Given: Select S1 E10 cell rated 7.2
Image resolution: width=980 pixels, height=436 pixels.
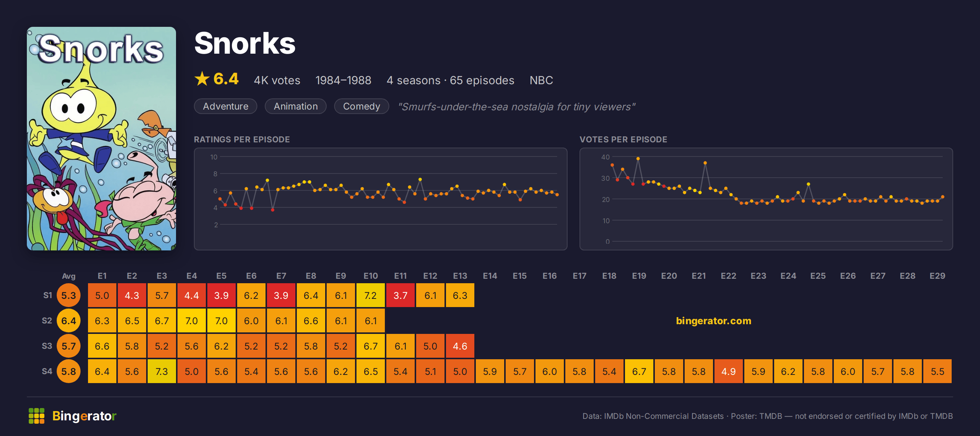Looking at the screenshot, I should pyautogui.click(x=371, y=296).
